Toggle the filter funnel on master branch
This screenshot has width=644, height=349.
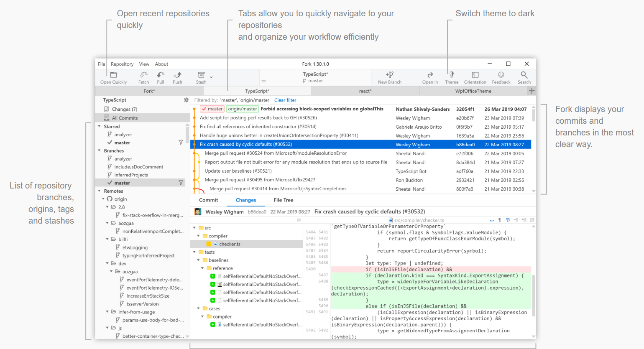pos(181,183)
